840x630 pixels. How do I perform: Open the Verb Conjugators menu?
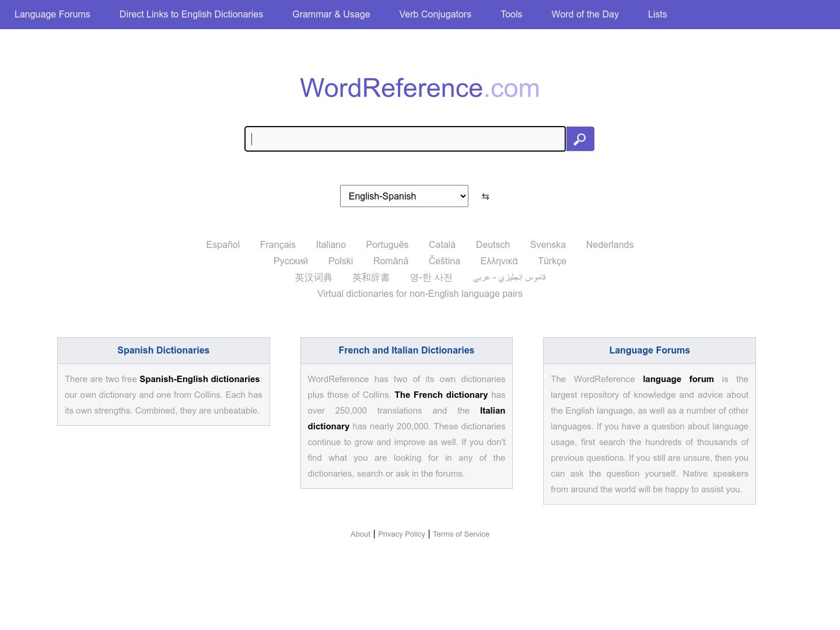click(x=435, y=14)
